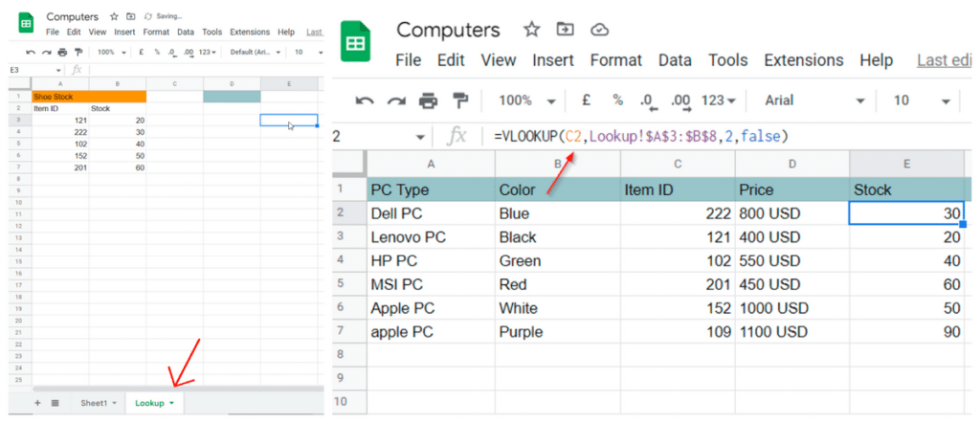Star the document in the left window

tap(114, 17)
